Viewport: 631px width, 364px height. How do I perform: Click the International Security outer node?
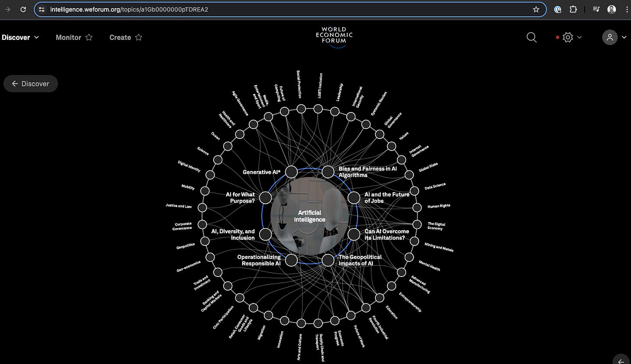pos(351,117)
